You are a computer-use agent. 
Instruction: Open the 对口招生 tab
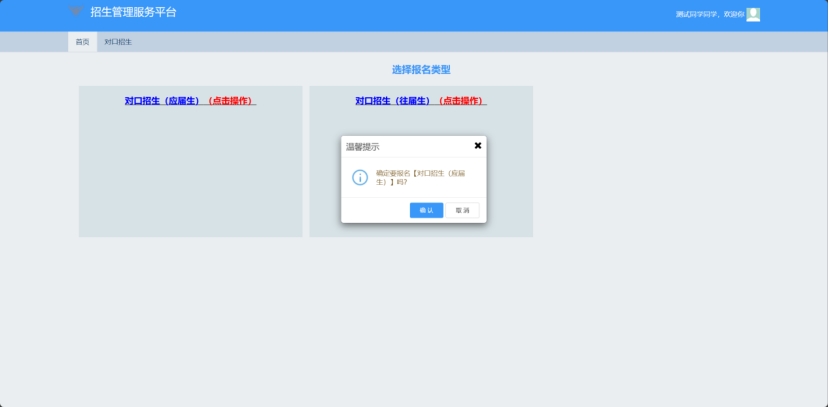tap(118, 42)
